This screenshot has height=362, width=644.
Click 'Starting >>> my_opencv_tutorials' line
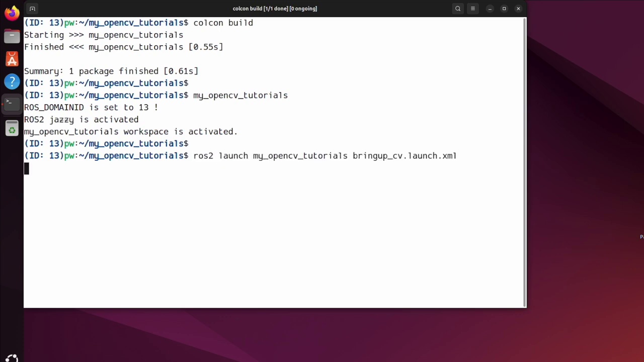(104, 35)
